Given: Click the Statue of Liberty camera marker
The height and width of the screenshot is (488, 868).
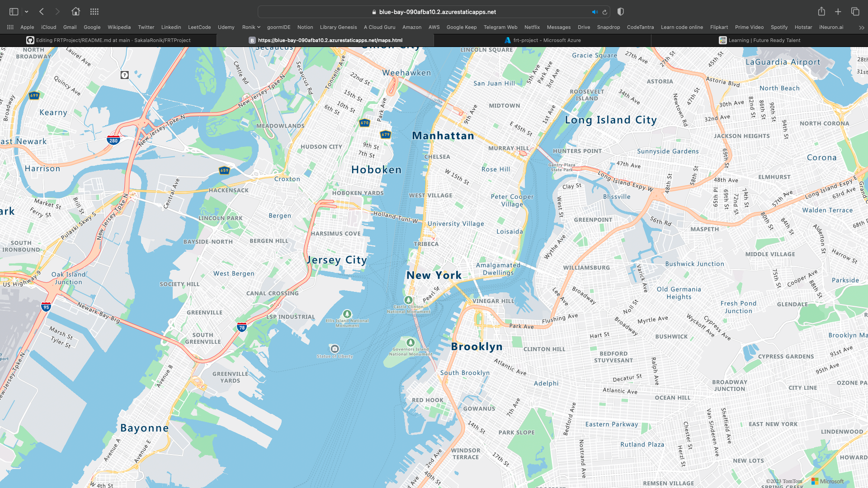Looking at the screenshot, I should pyautogui.click(x=335, y=349).
